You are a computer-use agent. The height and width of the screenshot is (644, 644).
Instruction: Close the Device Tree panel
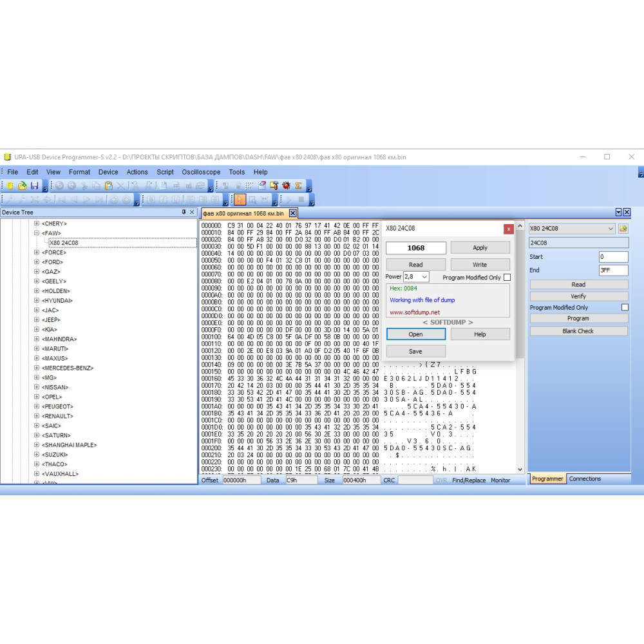tap(192, 213)
